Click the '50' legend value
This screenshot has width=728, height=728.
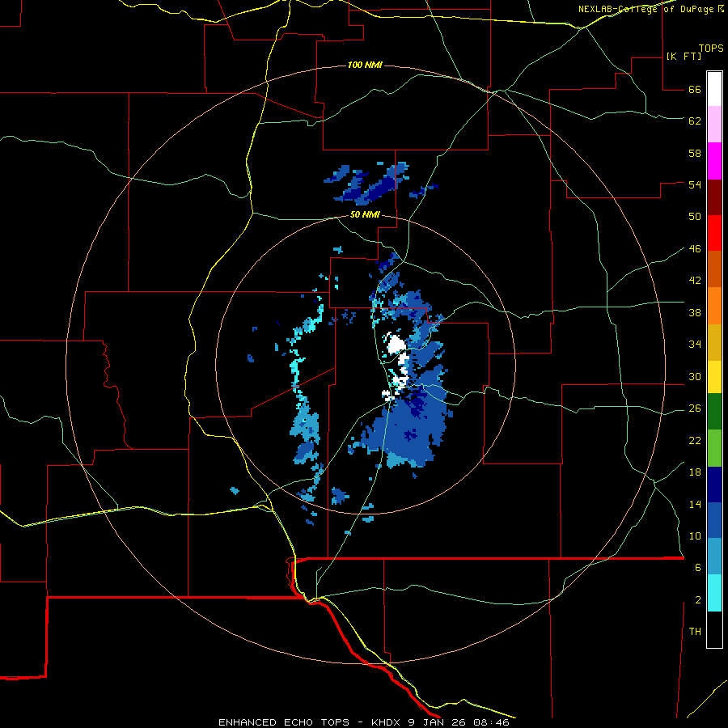tap(695, 216)
